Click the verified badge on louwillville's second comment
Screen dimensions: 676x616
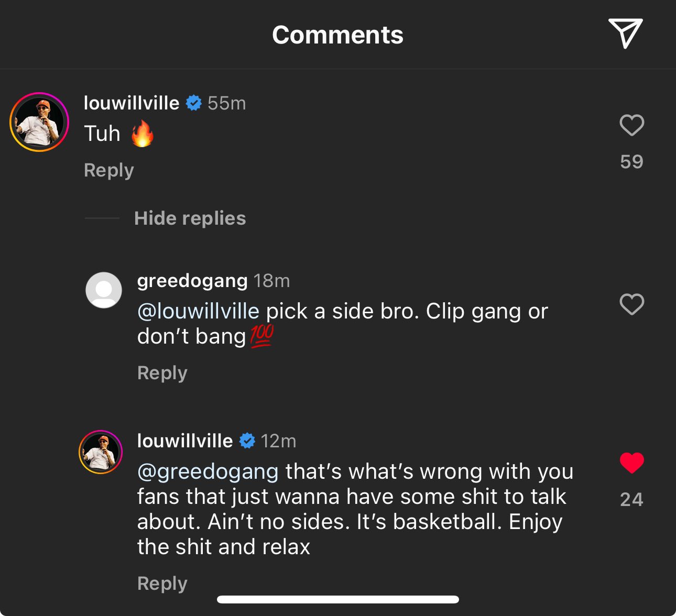point(248,441)
